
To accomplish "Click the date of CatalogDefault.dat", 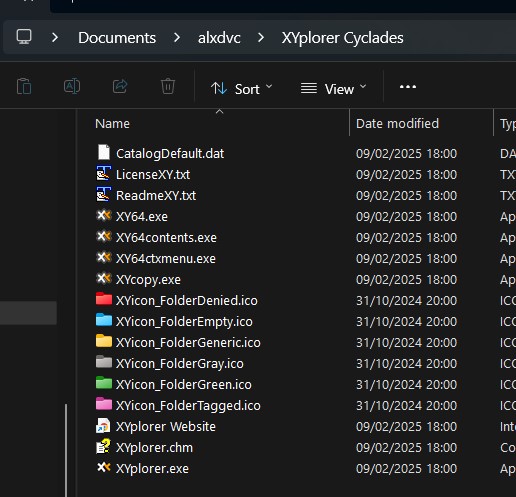I will tap(406, 154).
